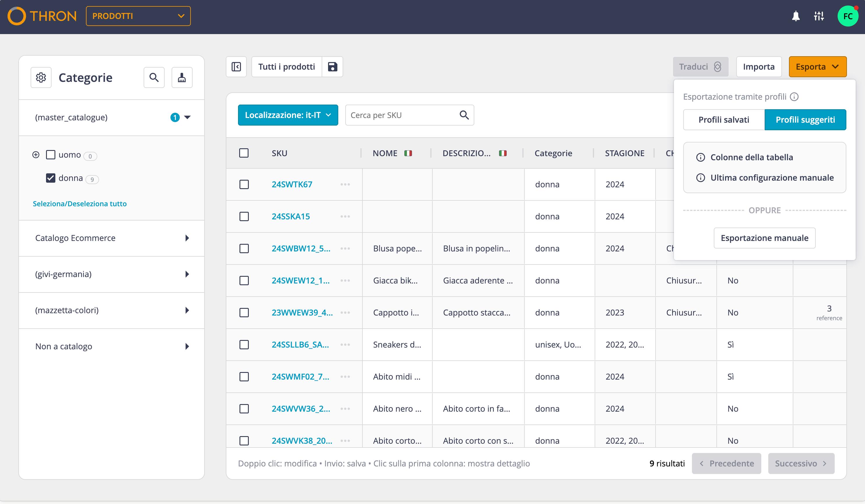The width and height of the screenshot is (865, 504).
Task: Click Tutti i prodotti view button
Action: (287, 67)
